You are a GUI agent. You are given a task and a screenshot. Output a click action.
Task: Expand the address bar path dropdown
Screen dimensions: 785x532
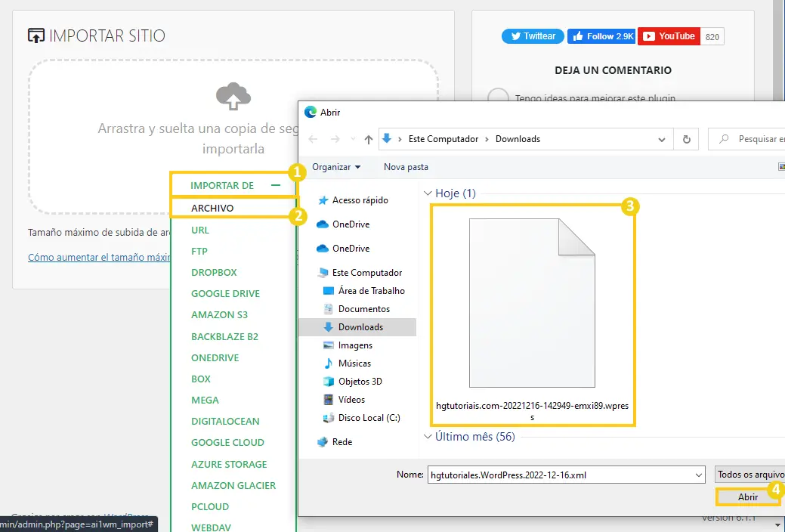coord(661,140)
